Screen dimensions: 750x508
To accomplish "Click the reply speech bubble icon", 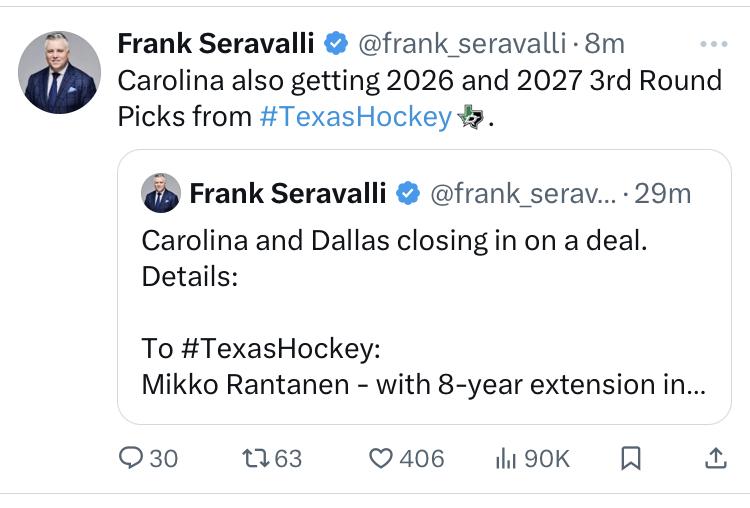I will click(x=132, y=458).
